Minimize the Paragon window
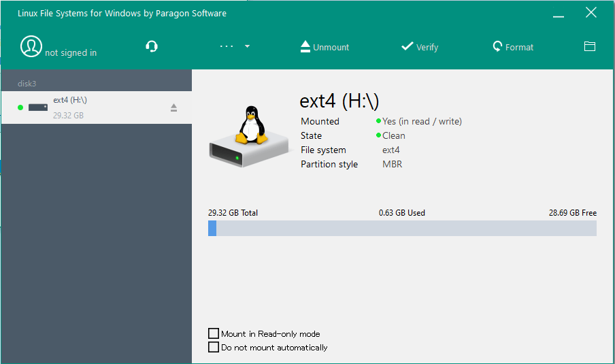The width and height of the screenshot is (615, 364). point(558,14)
